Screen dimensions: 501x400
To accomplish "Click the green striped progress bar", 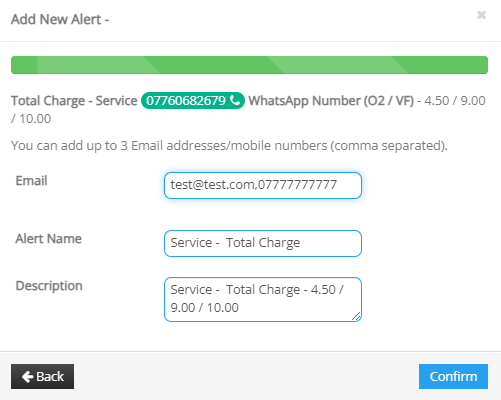I will [x=249, y=65].
